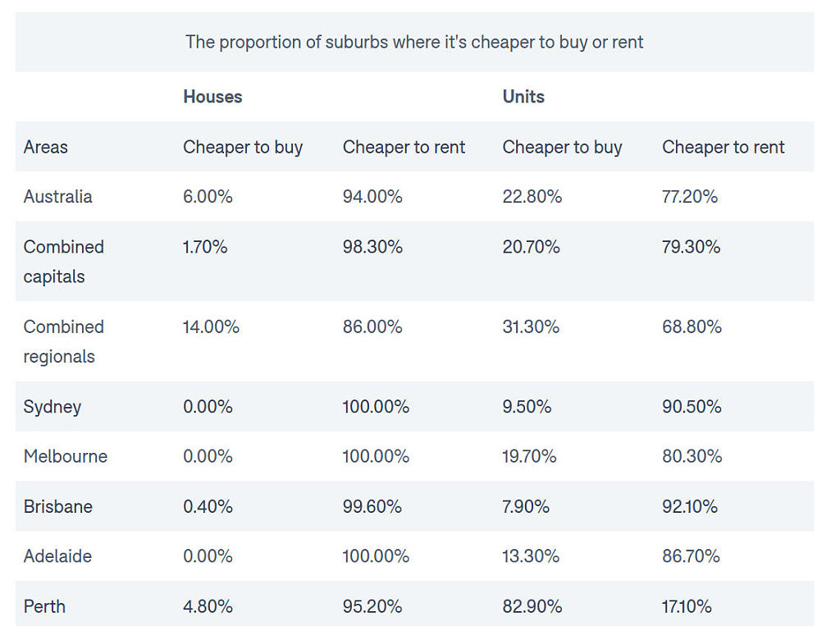Select the Australia row label
The width and height of the screenshot is (840, 626).
coord(58,196)
